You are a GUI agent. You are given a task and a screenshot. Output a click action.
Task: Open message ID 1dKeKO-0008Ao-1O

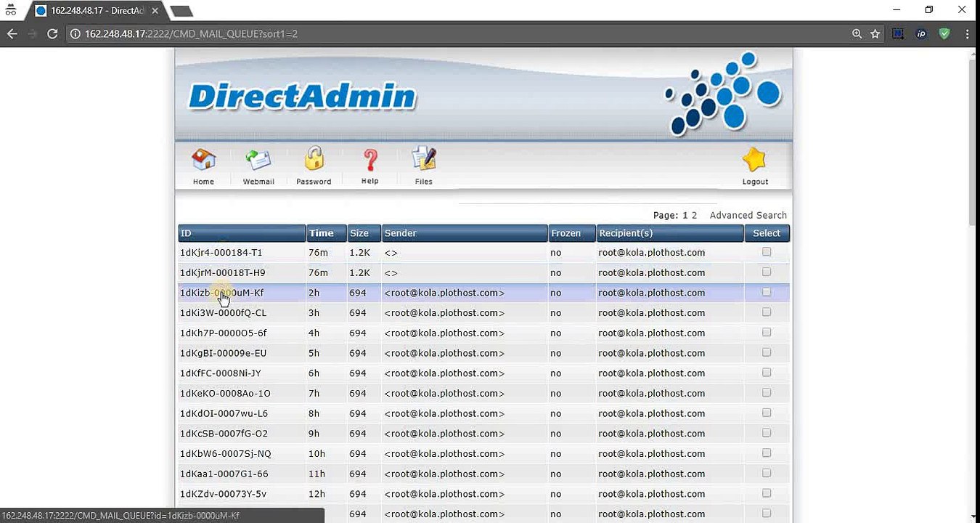[x=226, y=394]
